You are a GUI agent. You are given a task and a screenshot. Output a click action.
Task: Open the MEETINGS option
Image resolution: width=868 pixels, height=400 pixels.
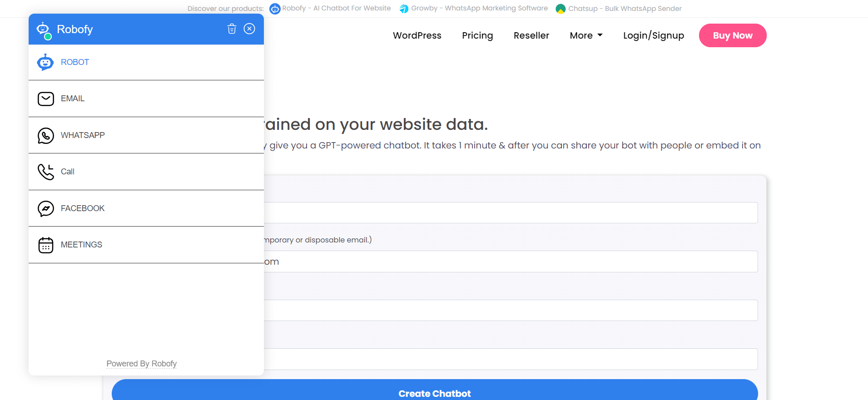146,245
